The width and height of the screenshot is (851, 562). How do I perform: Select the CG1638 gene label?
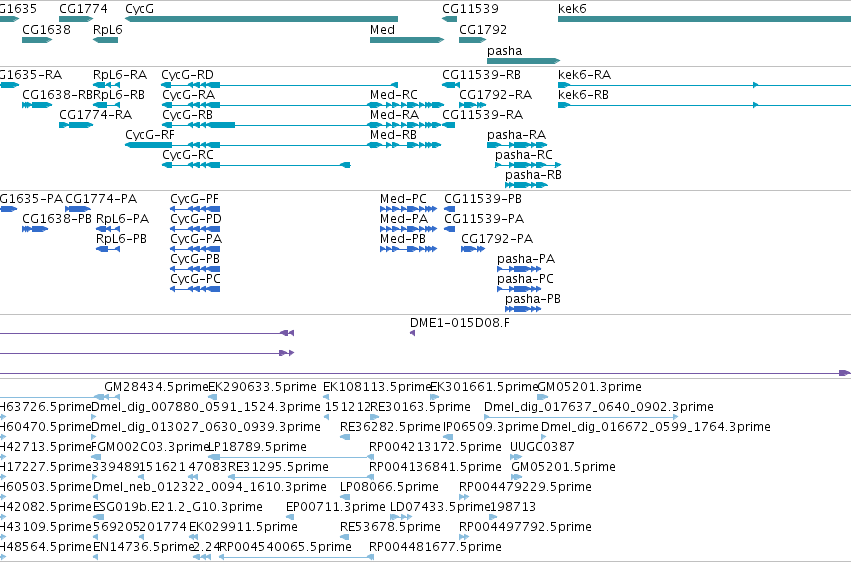coord(46,30)
